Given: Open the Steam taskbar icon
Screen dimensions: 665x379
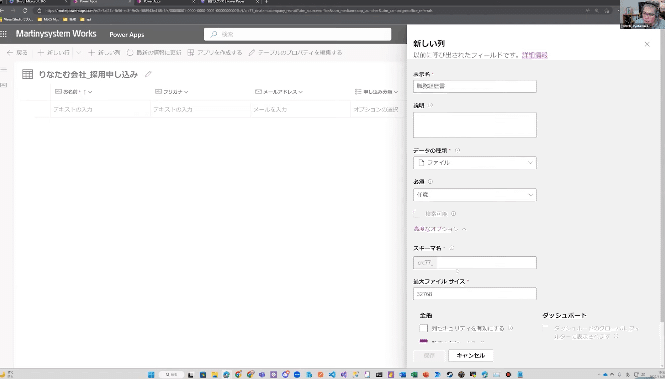Looking at the screenshot, I should pos(450,375).
